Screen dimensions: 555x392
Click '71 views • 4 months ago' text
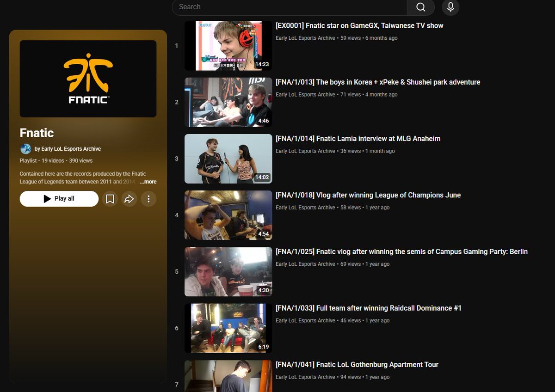[x=369, y=94]
